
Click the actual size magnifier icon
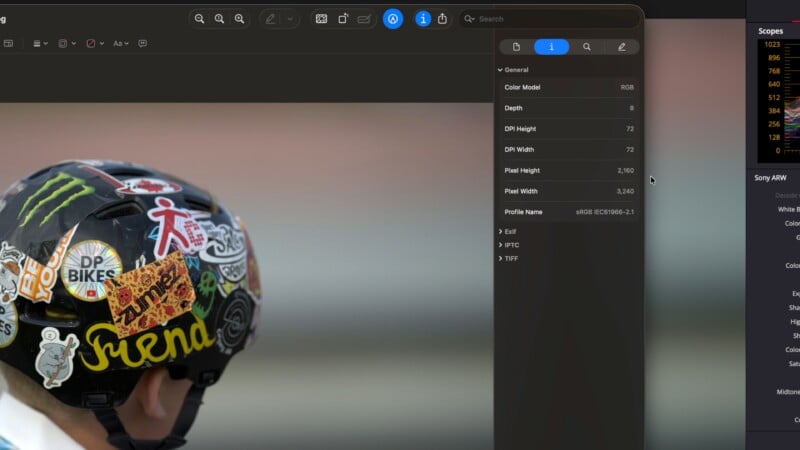click(x=219, y=19)
